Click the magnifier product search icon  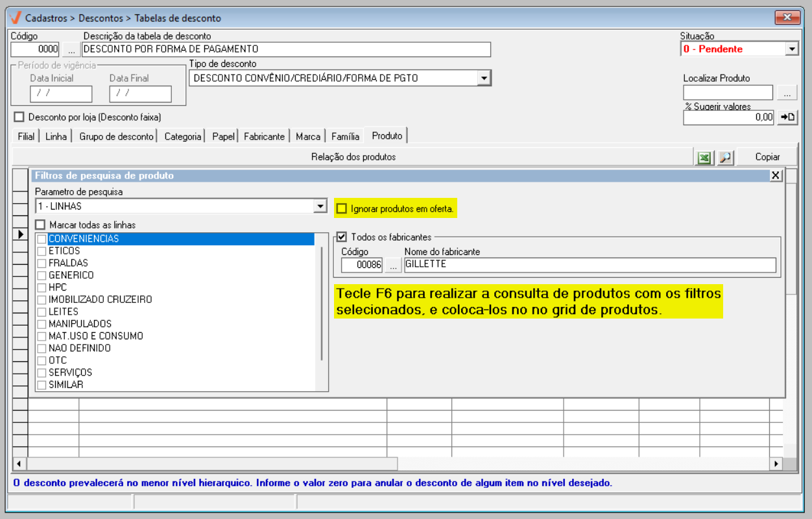[725, 158]
